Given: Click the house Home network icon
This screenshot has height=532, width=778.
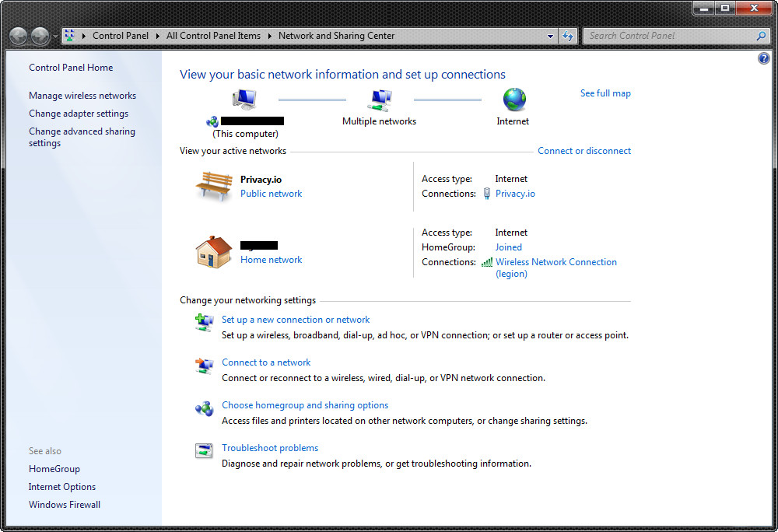Looking at the screenshot, I should (x=214, y=252).
